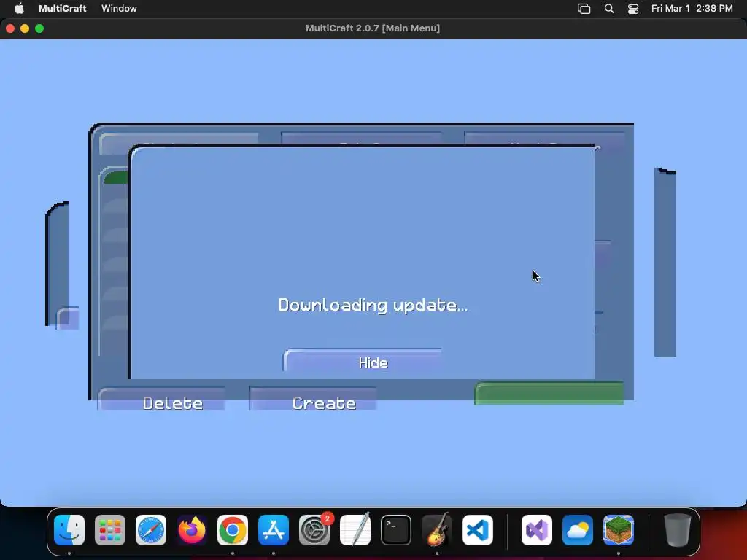
Task: Click the Stage Manager icon in menu bar
Action: point(584,9)
